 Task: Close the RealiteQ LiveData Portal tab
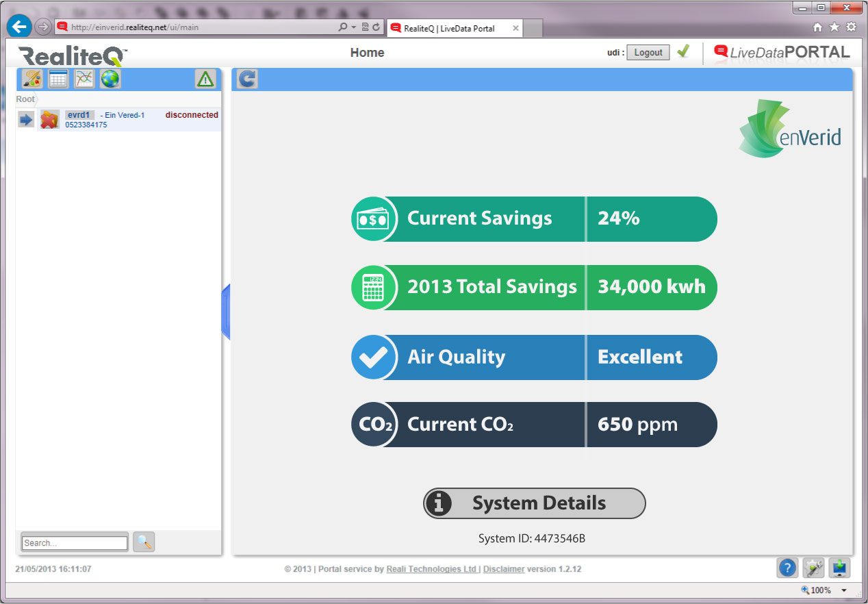point(514,28)
